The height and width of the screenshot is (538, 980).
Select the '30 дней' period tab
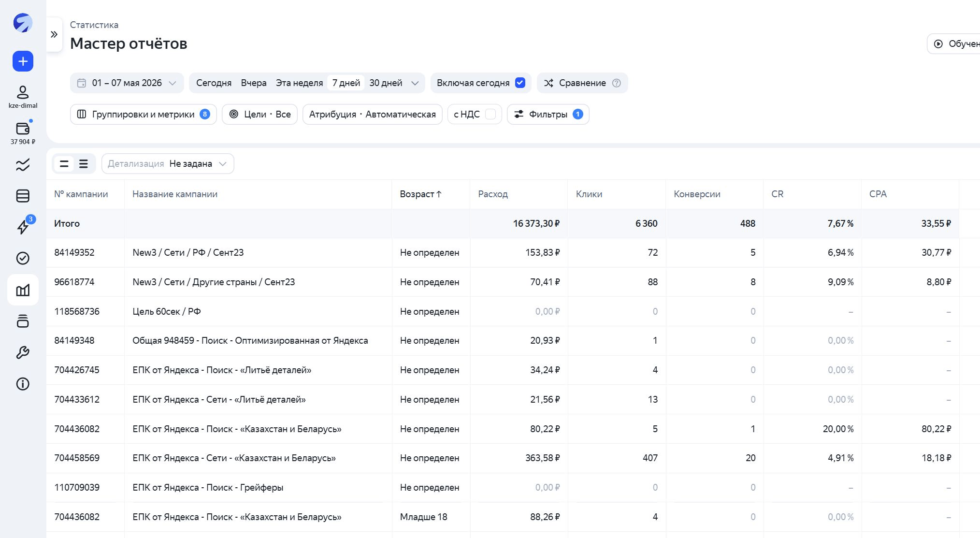386,83
